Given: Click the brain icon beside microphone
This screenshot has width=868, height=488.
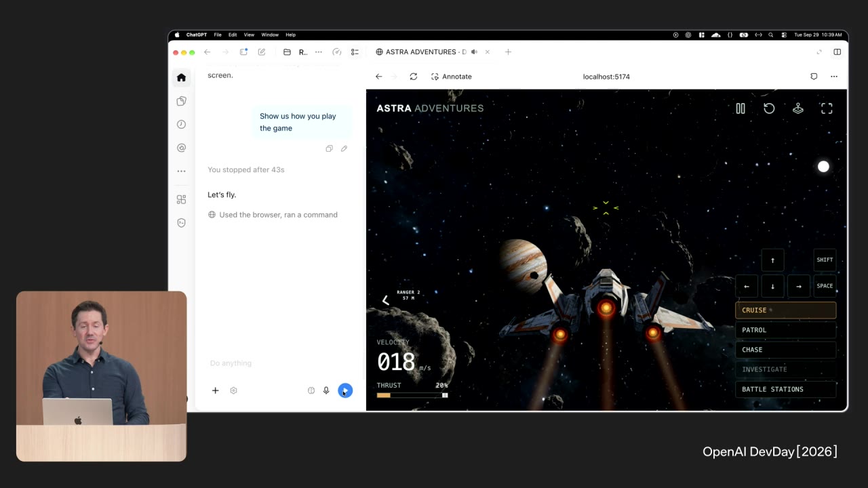Looking at the screenshot, I should 311,390.
